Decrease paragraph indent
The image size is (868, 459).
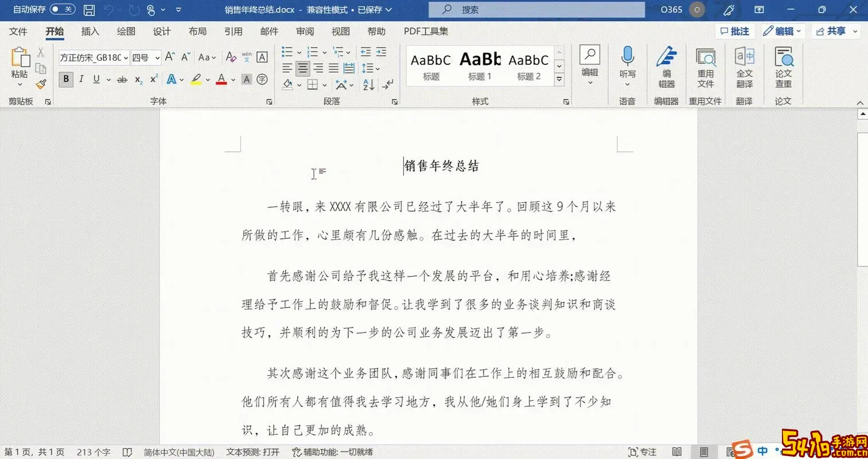click(x=365, y=52)
